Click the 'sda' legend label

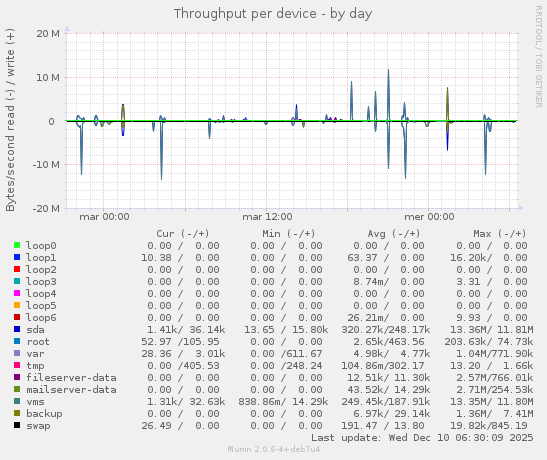[35, 330]
